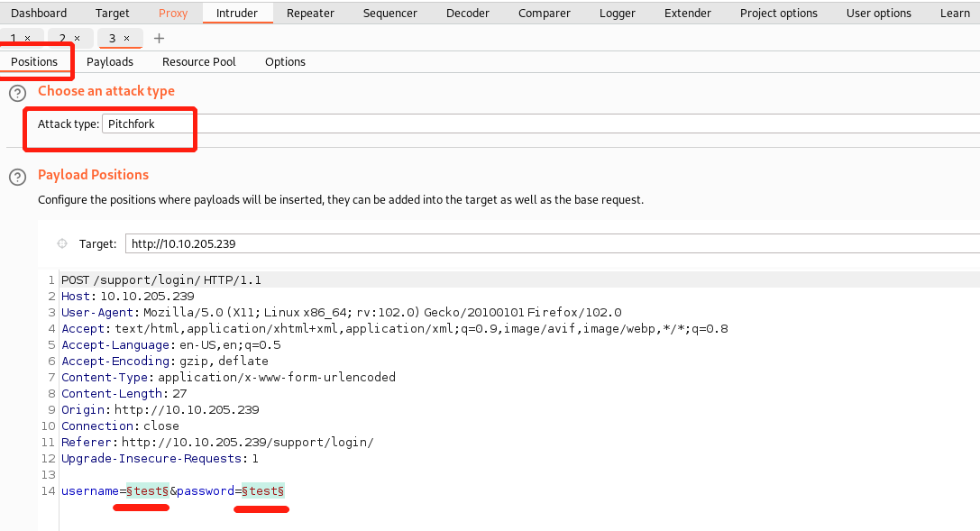Image resolution: width=980 pixels, height=531 pixels.
Task: Click help icon beside Payload Positions
Action: pos(17,177)
